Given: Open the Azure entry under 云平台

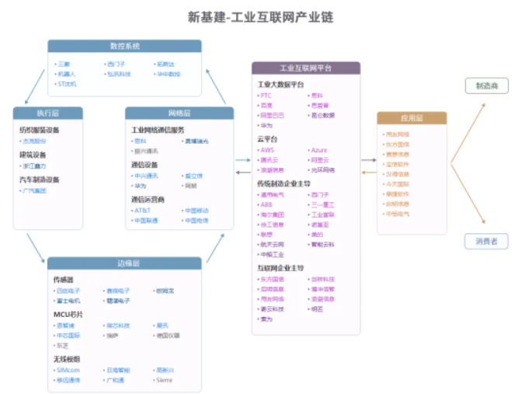Looking at the screenshot, I should pyautogui.click(x=318, y=150).
